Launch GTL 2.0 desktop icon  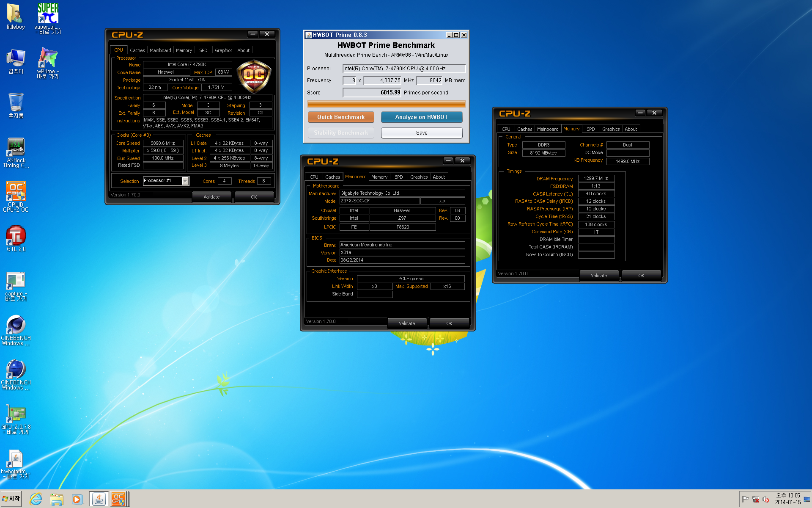coord(16,239)
